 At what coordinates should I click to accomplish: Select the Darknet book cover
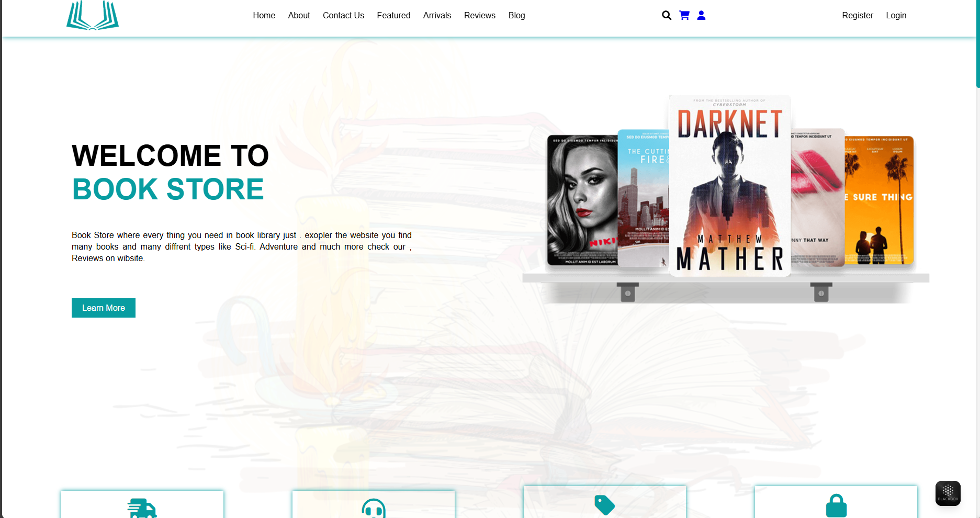coord(729,186)
